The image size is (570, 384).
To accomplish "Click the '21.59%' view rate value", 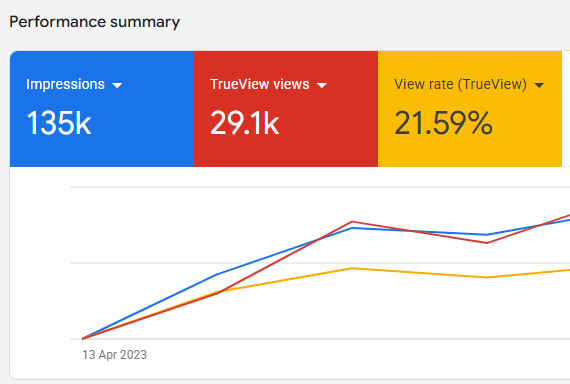I will point(443,123).
